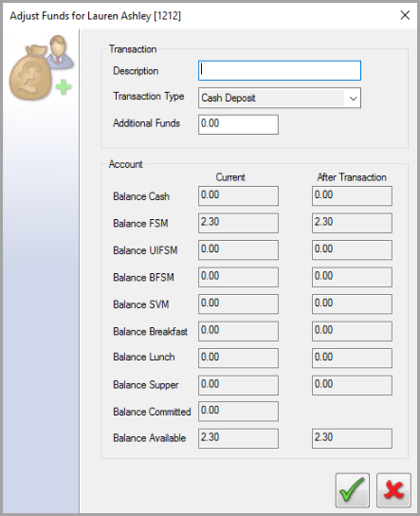The image size is (420, 516).
Task: Click the current Balance Available field
Action: tap(238, 438)
